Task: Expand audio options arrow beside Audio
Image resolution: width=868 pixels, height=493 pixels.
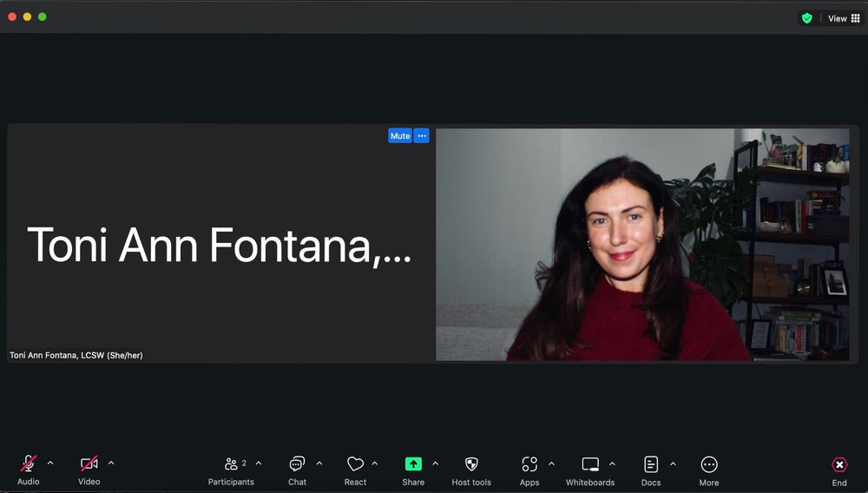Action: click(x=50, y=463)
